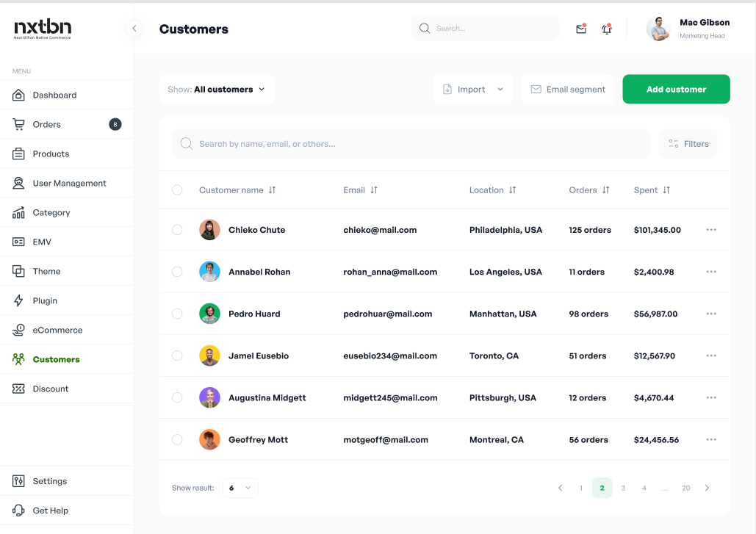Image resolution: width=756 pixels, height=534 pixels.
Task: Select the Orders menu icon showing 8 badge
Action: [x=18, y=124]
